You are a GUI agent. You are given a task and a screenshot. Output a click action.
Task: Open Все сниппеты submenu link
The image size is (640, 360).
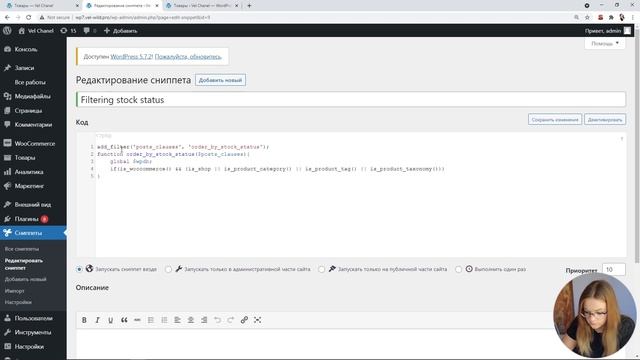22,249
